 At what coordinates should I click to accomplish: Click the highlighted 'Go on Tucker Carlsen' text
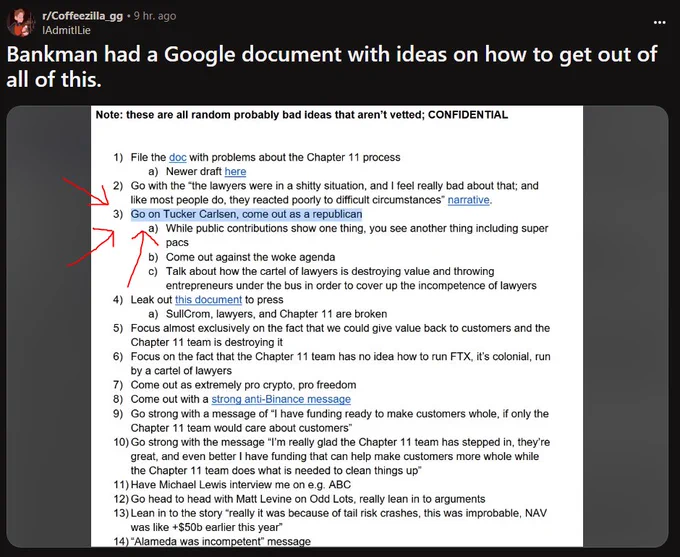tap(246, 214)
